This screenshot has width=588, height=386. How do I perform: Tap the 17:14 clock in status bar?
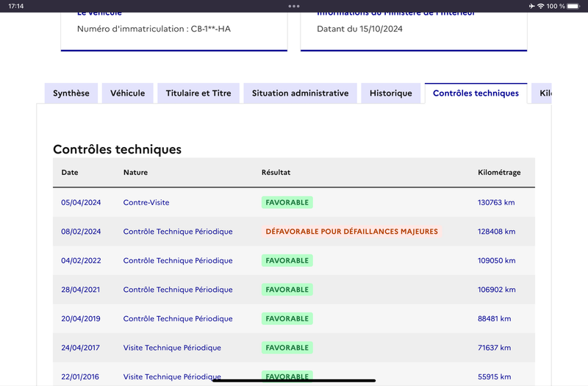tap(15, 6)
